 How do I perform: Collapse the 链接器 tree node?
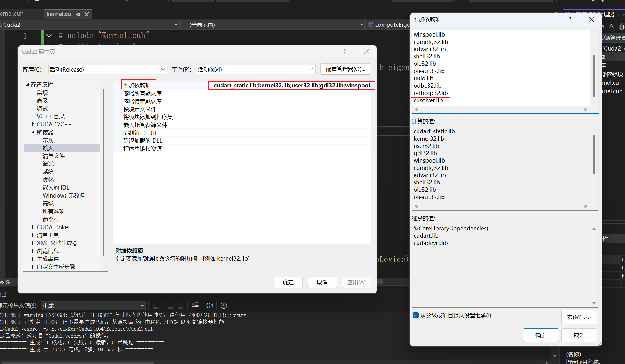click(x=33, y=132)
